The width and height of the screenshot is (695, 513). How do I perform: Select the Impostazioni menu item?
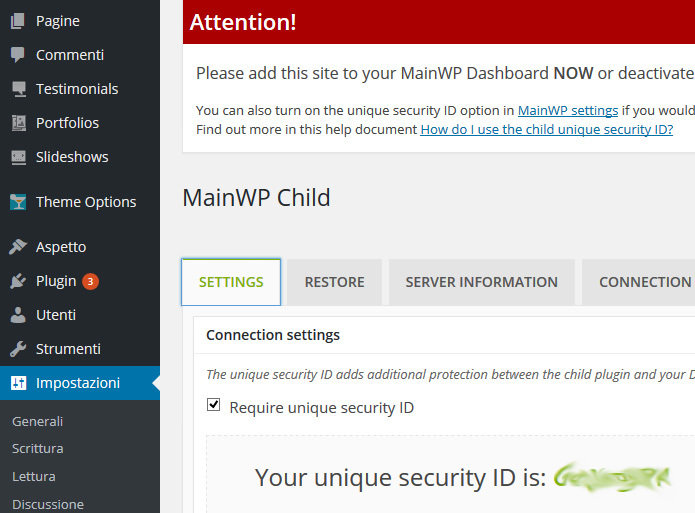point(80,383)
